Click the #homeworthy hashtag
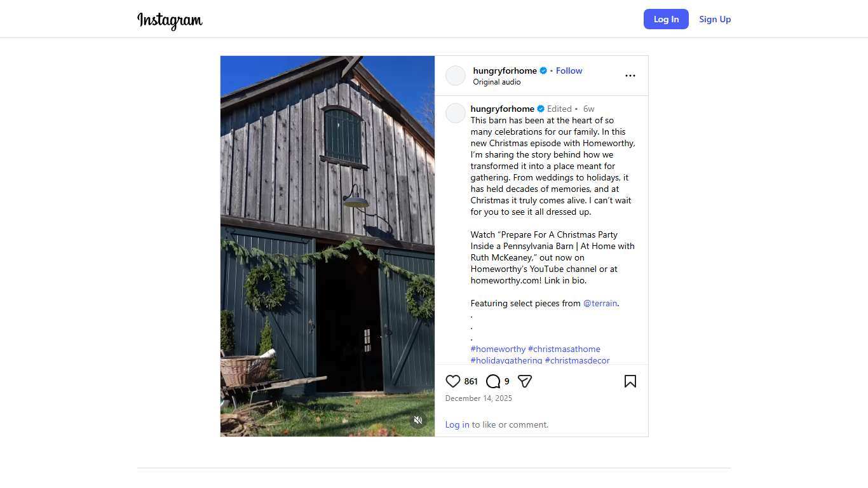 point(498,349)
